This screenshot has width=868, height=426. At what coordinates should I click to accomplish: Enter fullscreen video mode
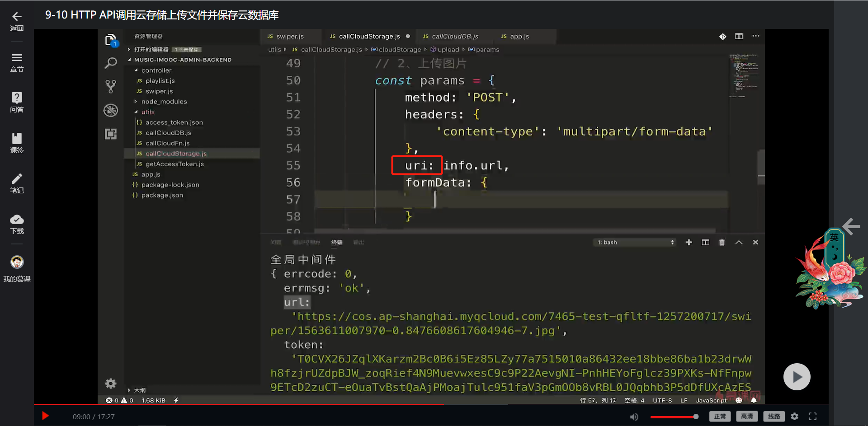click(x=812, y=417)
